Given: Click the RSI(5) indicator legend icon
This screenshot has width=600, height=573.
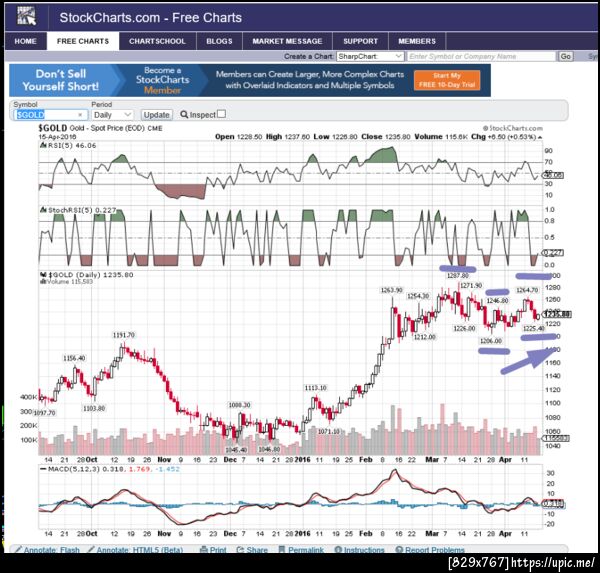Looking at the screenshot, I should [x=43, y=145].
